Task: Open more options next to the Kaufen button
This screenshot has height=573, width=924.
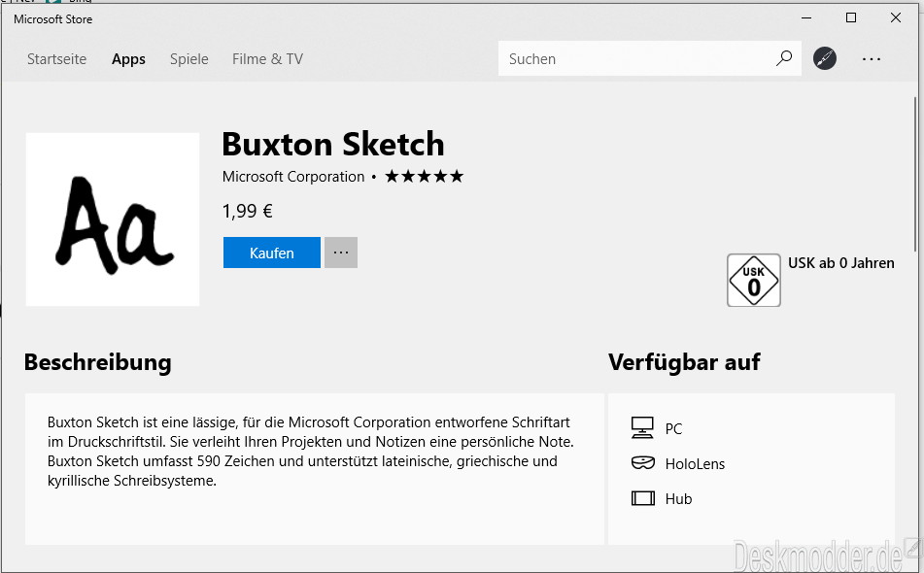Action: [341, 253]
